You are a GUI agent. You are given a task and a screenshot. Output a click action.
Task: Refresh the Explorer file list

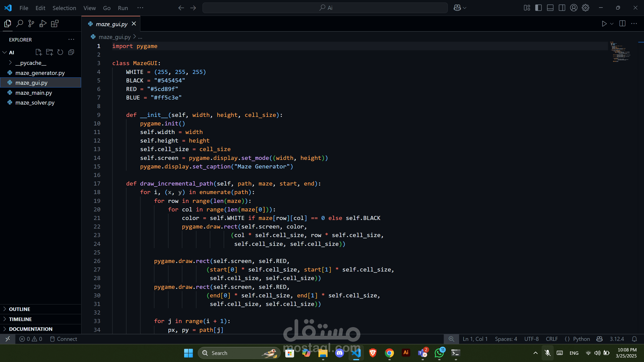coord(60,52)
